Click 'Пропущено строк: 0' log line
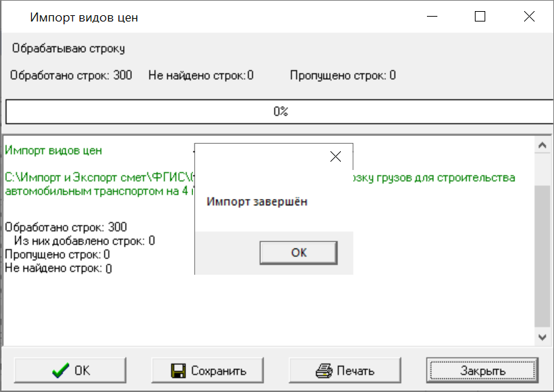This screenshot has height=392, width=554. [57, 255]
